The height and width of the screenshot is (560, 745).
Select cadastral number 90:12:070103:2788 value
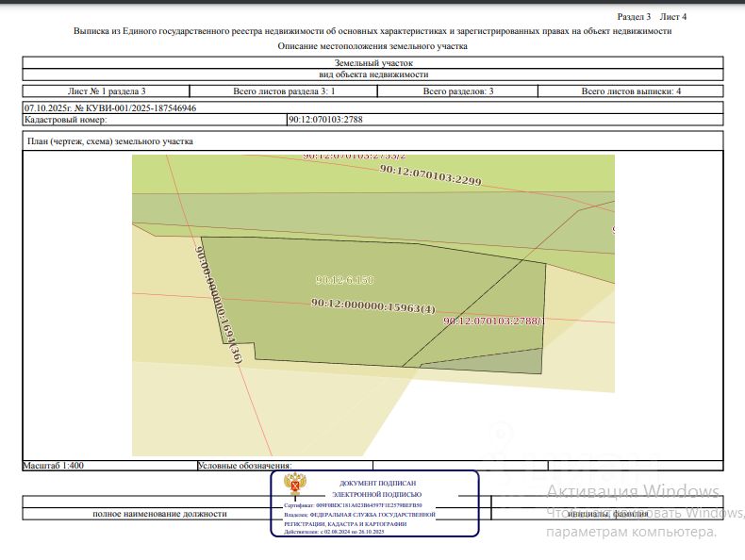(325, 120)
